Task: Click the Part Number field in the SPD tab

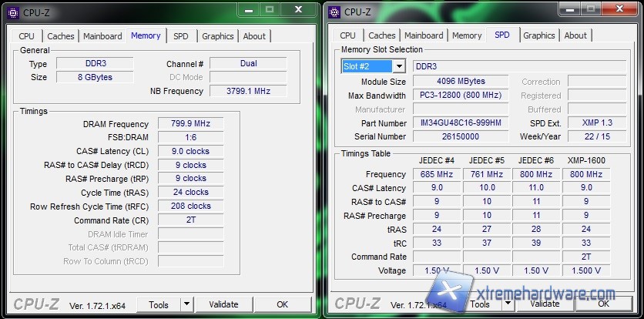Action: [x=461, y=123]
